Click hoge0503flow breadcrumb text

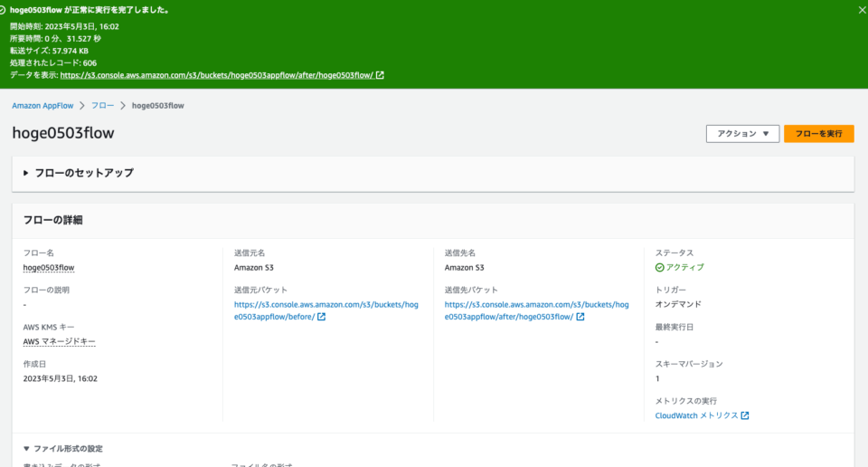coord(157,106)
